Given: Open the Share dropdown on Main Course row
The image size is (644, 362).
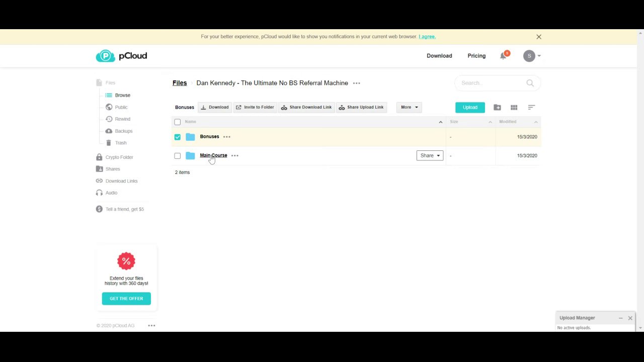Looking at the screenshot, I should point(430,156).
